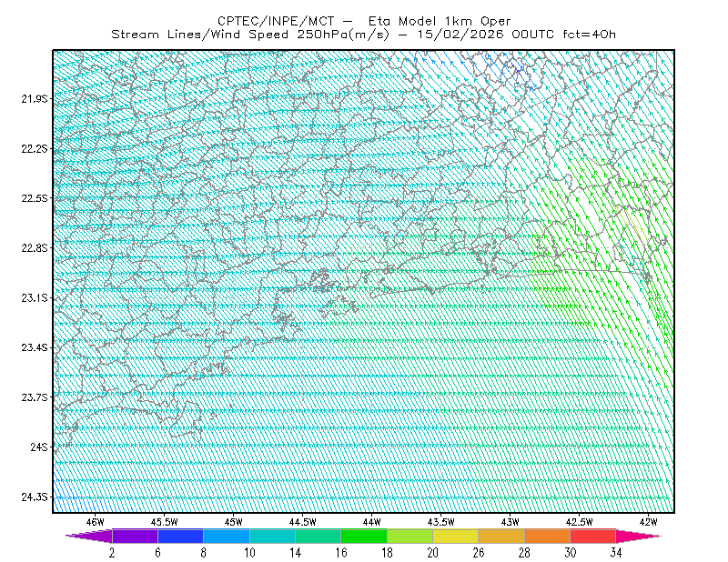
Task: Click the longitude label 44W
Action: (372, 522)
